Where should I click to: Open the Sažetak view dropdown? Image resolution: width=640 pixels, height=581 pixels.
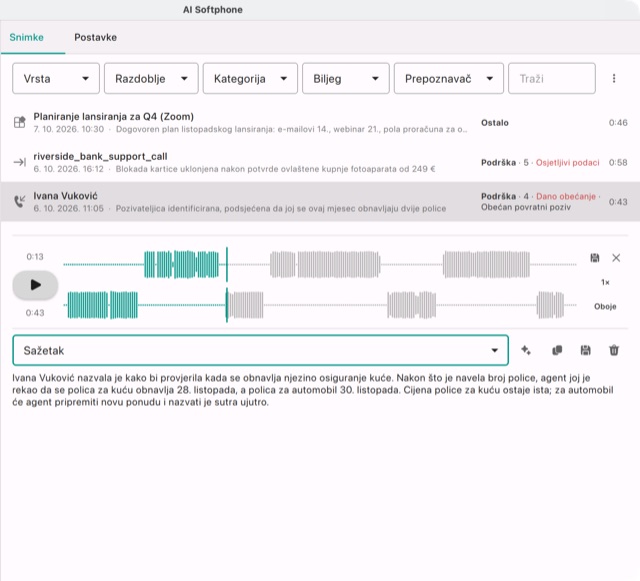click(x=260, y=350)
